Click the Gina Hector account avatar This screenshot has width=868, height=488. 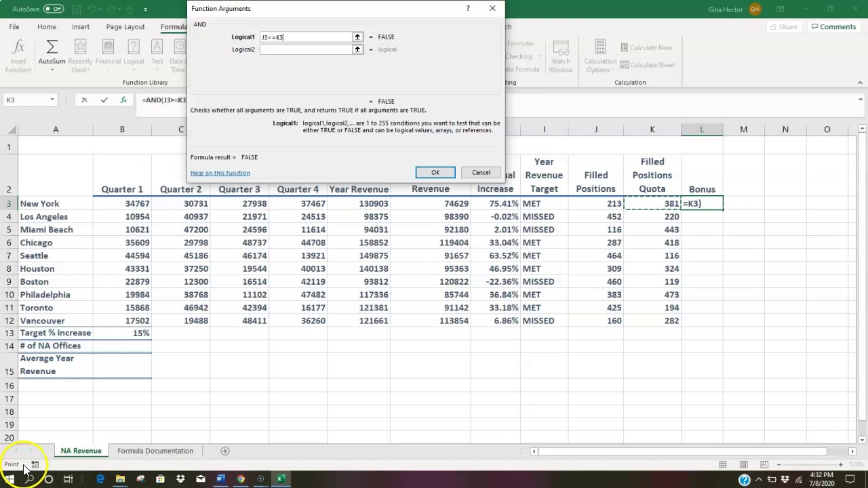(x=755, y=9)
